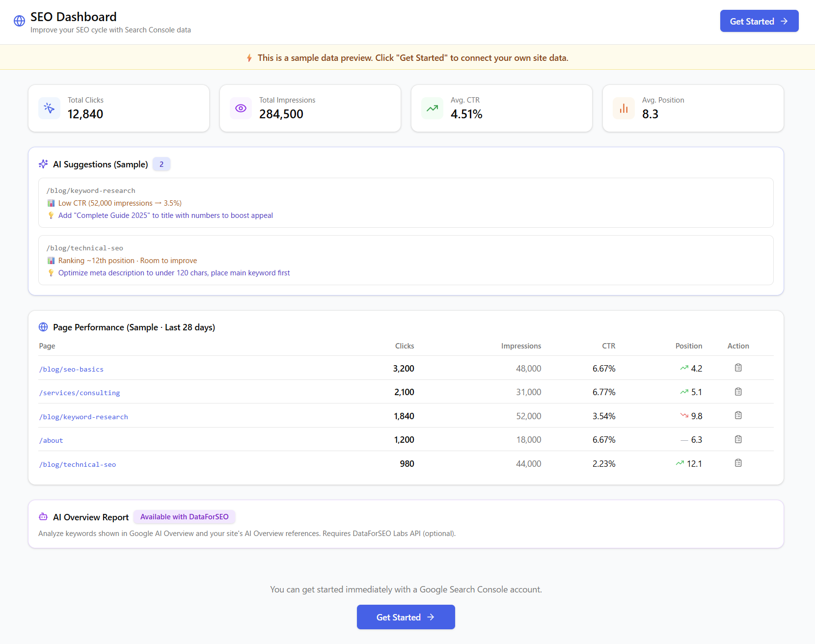Image resolution: width=815 pixels, height=644 pixels.
Task: Click the Total Clicks cursor icon
Action: point(49,108)
